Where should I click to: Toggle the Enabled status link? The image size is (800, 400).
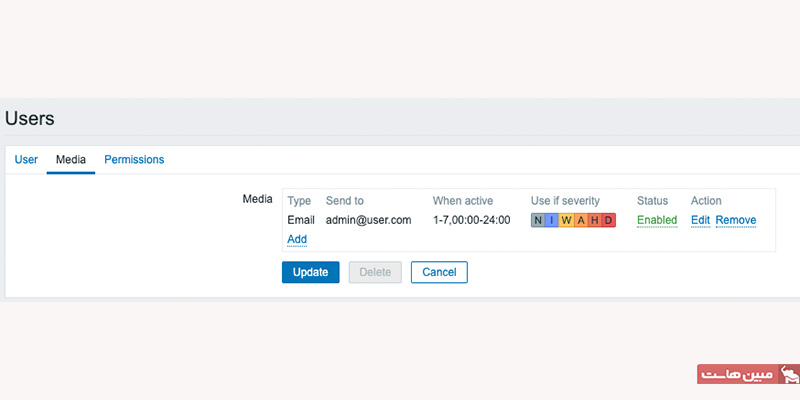click(x=657, y=220)
